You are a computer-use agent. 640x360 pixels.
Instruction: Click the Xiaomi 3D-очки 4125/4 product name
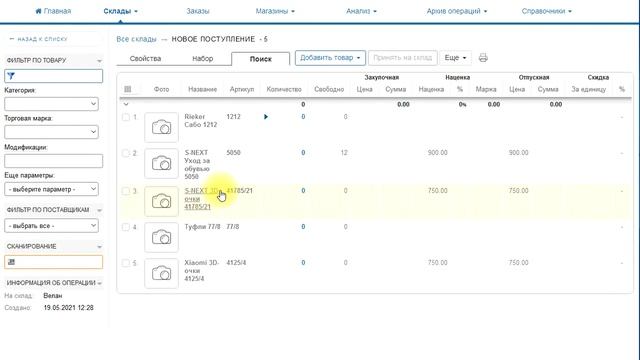(x=202, y=271)
